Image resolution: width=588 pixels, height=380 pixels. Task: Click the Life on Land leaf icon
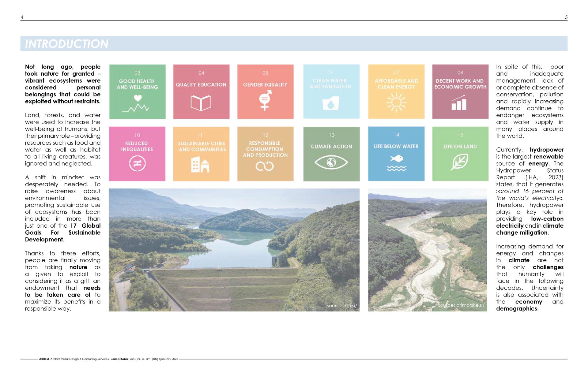(x=460, y=162)
